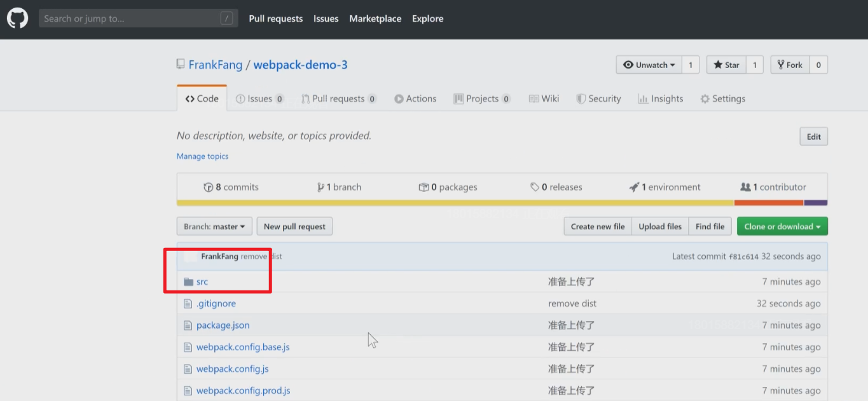The height and width of the screenshot is (401, 868).
Task: Open FrankFang commit author link
Action: [x=219, y=257]
